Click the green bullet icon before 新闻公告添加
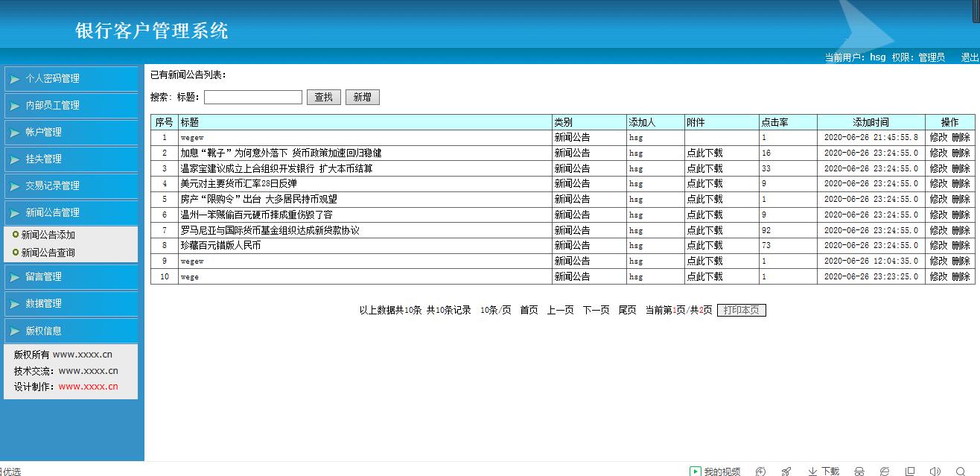The image size is (980, 476). 16,235
